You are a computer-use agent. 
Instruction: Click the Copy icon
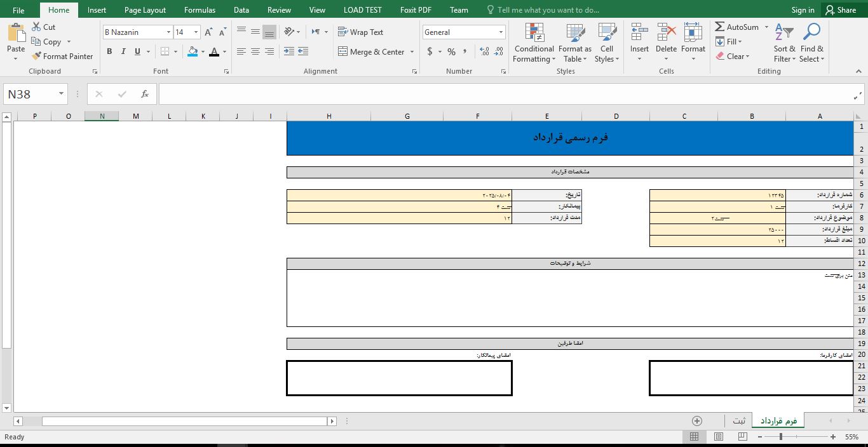(x=36, y=42)
